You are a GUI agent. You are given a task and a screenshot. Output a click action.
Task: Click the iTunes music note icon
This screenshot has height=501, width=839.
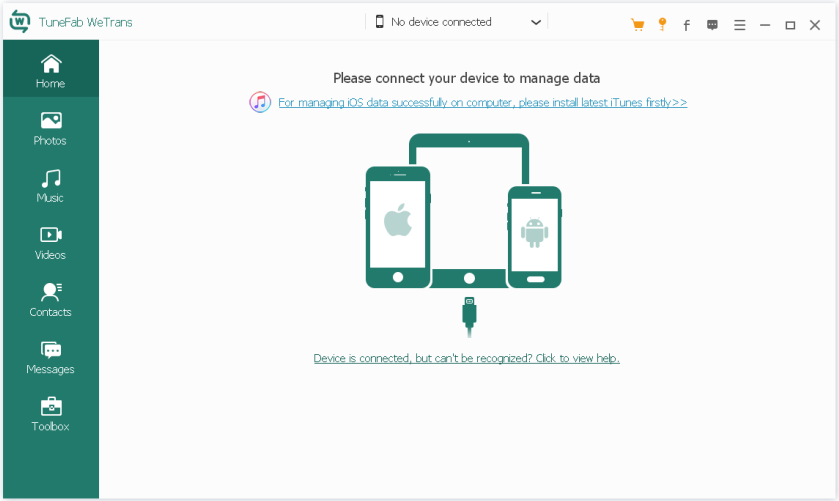260,102
